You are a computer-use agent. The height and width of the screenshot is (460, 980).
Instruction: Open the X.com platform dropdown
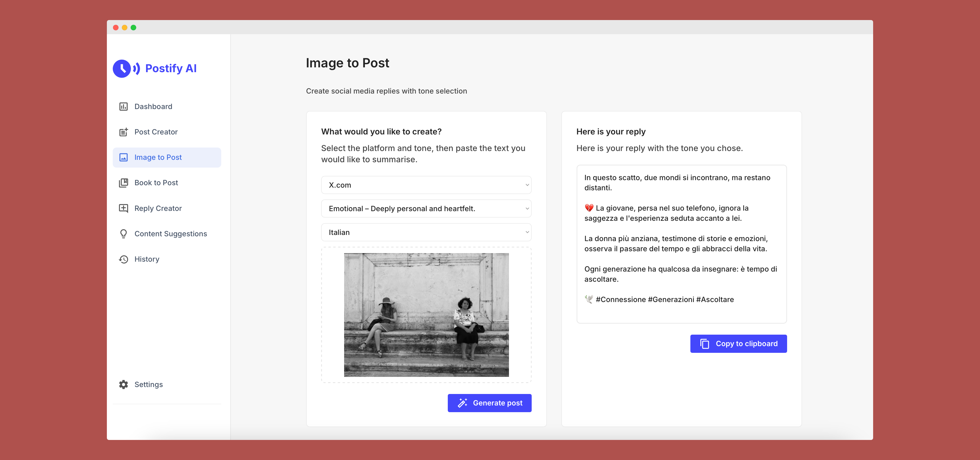426,185
